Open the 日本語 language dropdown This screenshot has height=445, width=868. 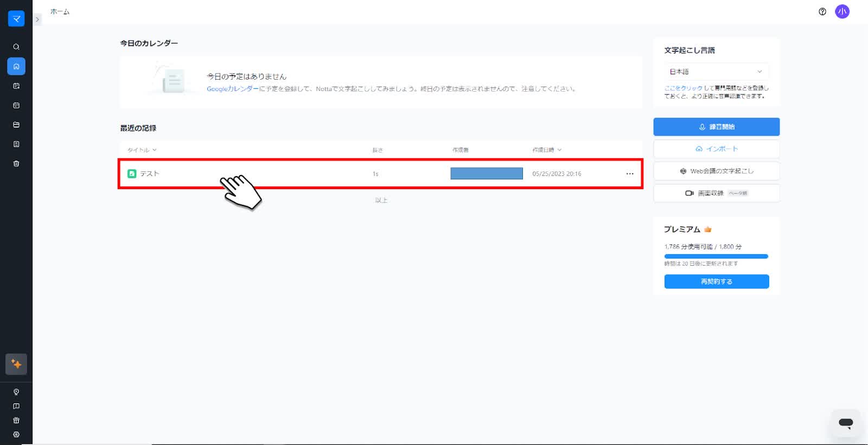pyautogui.click(x=716, y=72)
